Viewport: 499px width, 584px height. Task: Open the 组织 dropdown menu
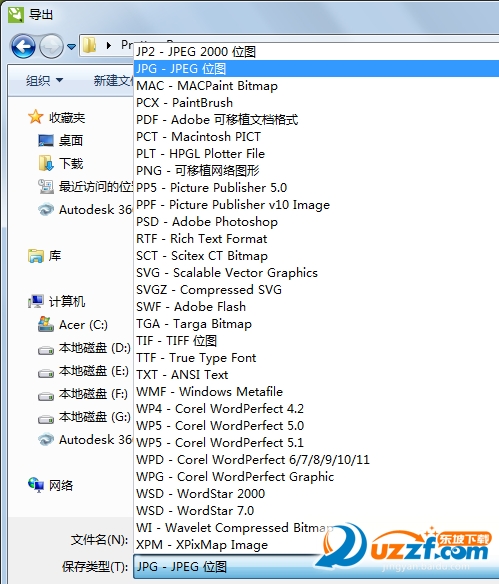pyautogui.click(x=44, y=80)
